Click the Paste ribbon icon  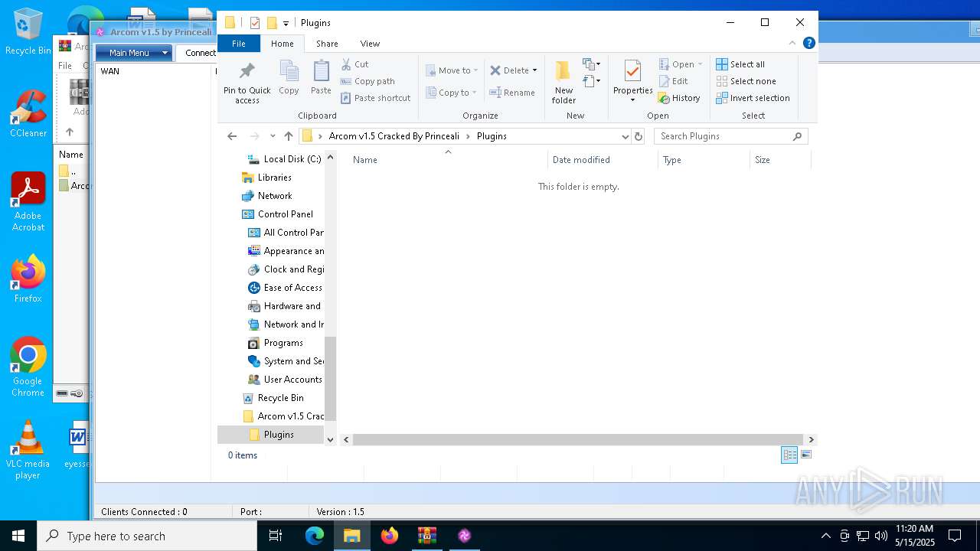coord(321,78)
